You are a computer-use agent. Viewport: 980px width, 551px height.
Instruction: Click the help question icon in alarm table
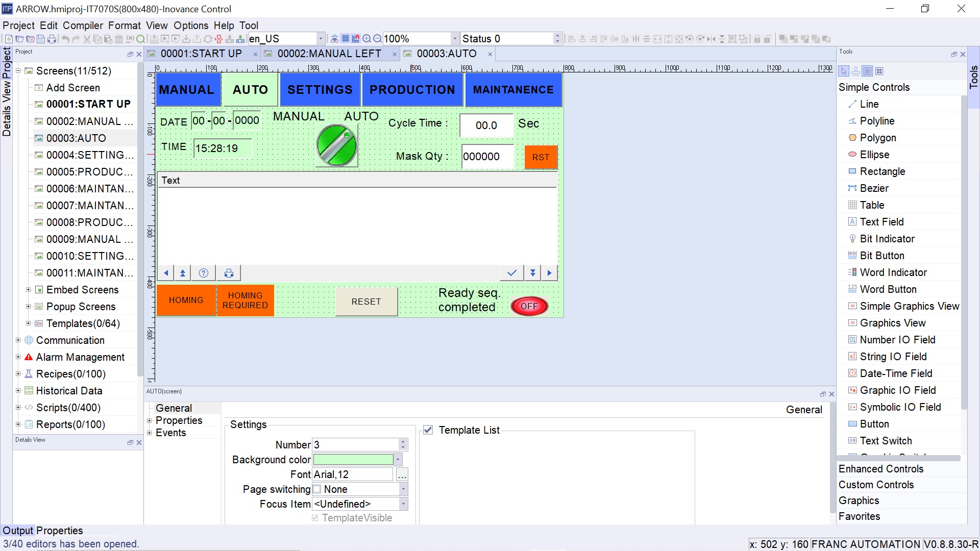tap(203, 273)
